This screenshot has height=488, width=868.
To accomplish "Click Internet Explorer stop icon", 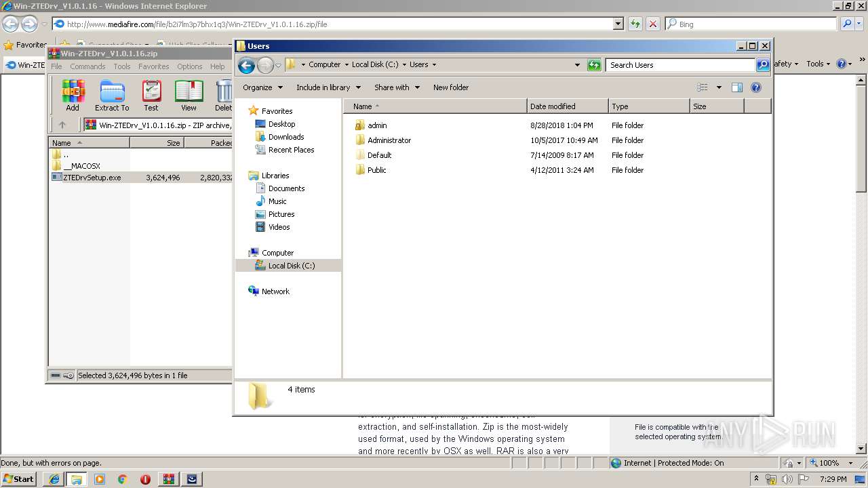I will point(652,24).
